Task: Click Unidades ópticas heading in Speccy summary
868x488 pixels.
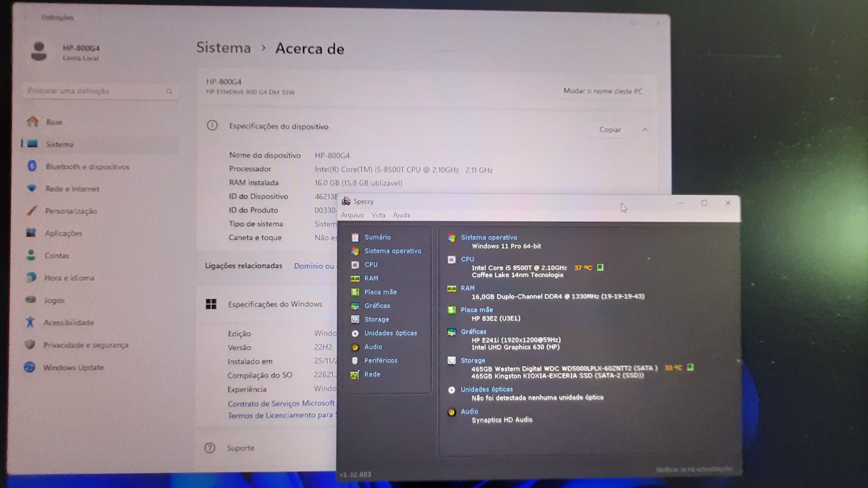Action: point(487,389)
